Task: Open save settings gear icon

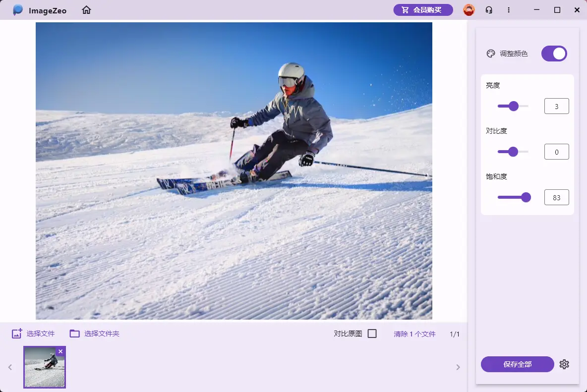Action: [564, 364]
